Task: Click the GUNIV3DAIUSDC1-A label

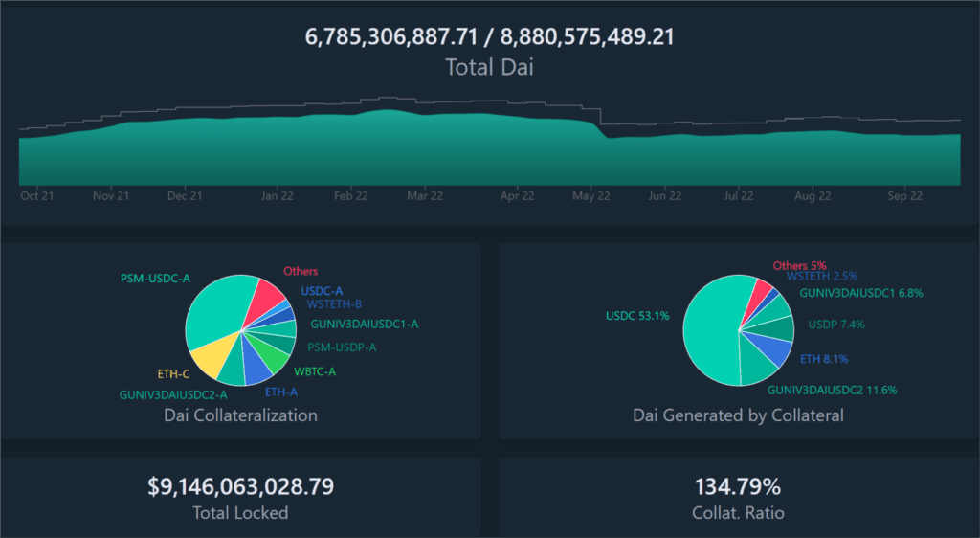Action: tap(365, 325)
